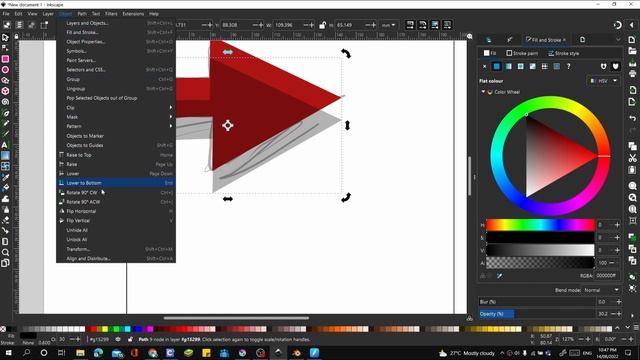
Task: Click the question mark unset paint icon
Action: click(x=568, y=66)
